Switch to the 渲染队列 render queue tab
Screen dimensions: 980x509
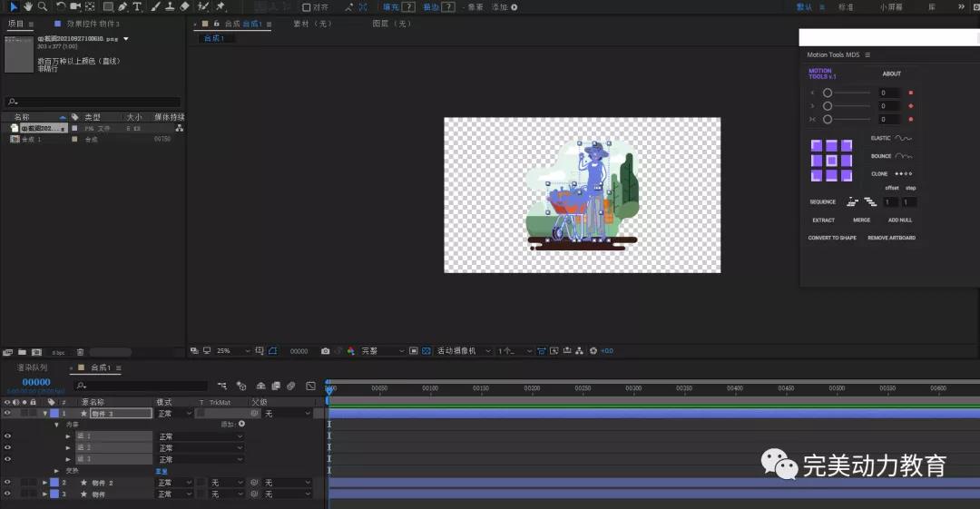tap(32, 367)
